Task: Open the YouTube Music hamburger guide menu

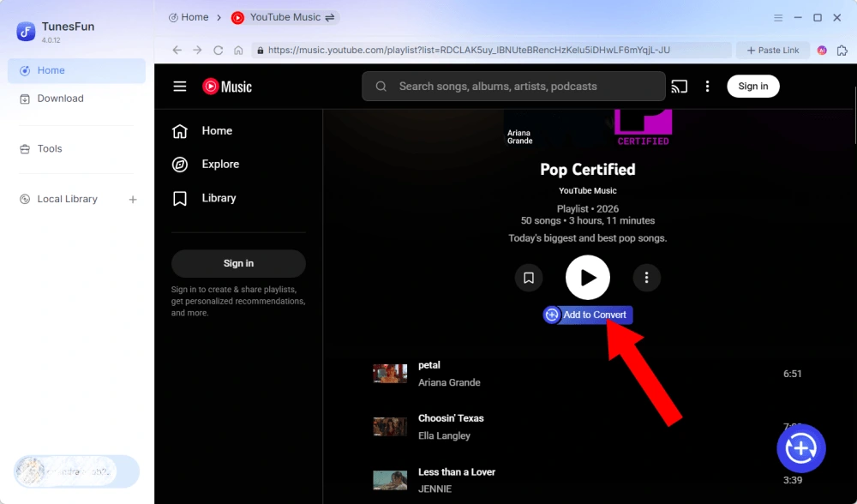Action: pyautogui.click(x=180, y=87)
